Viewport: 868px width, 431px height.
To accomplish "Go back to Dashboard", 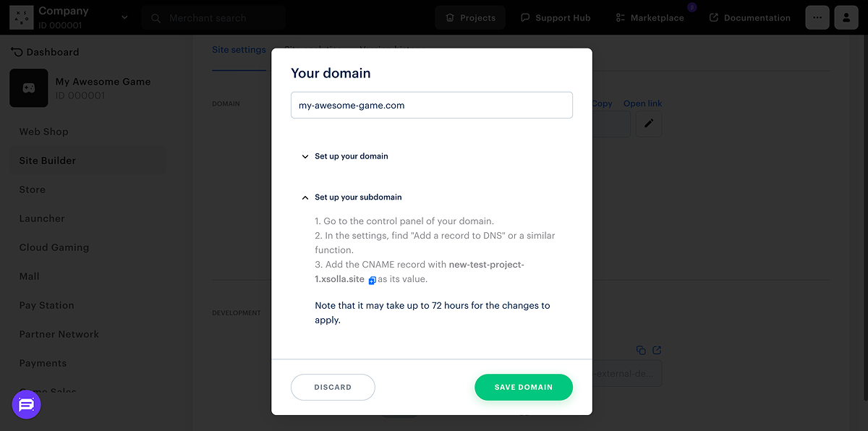I will 45,52.
